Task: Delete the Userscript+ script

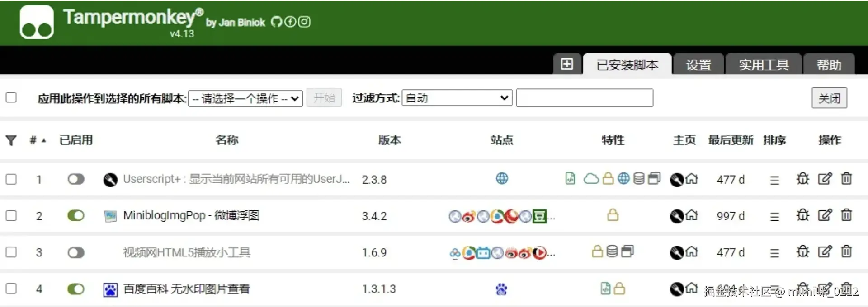Action: (846, 179)
